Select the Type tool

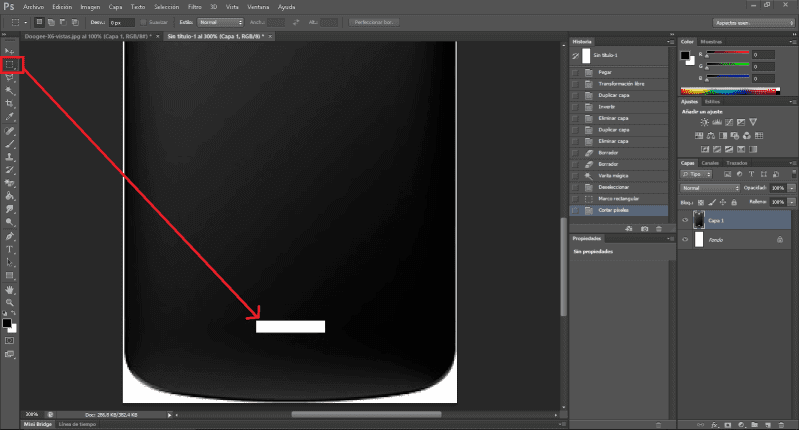pos(9,249)
